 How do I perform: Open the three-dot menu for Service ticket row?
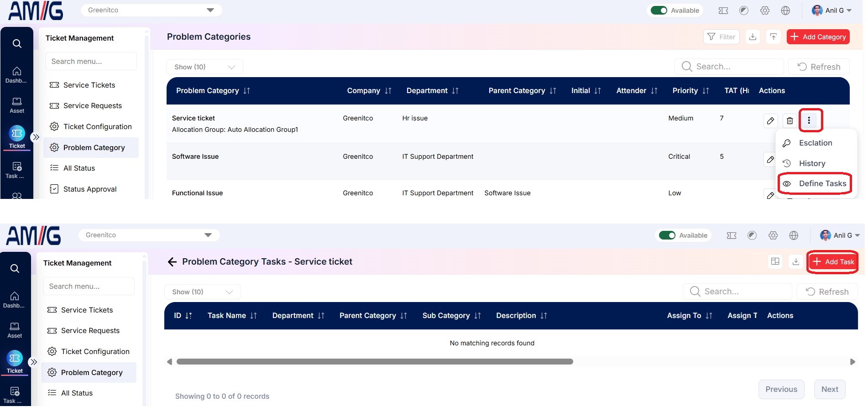point(809,120)
